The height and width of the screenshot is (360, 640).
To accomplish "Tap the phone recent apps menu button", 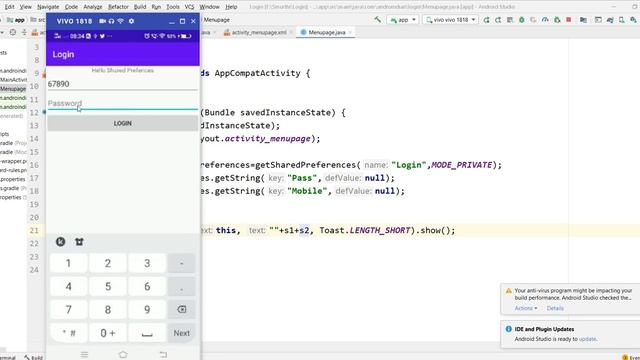I will click(x=84, y=354).
